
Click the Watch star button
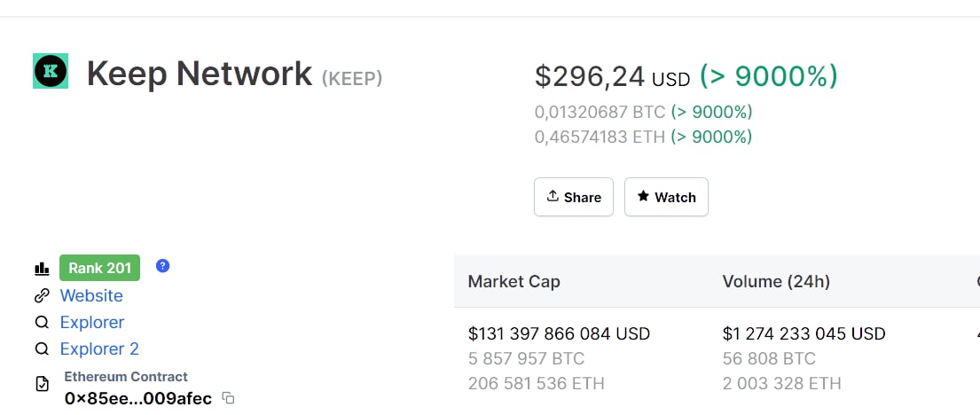click(666, 197)
